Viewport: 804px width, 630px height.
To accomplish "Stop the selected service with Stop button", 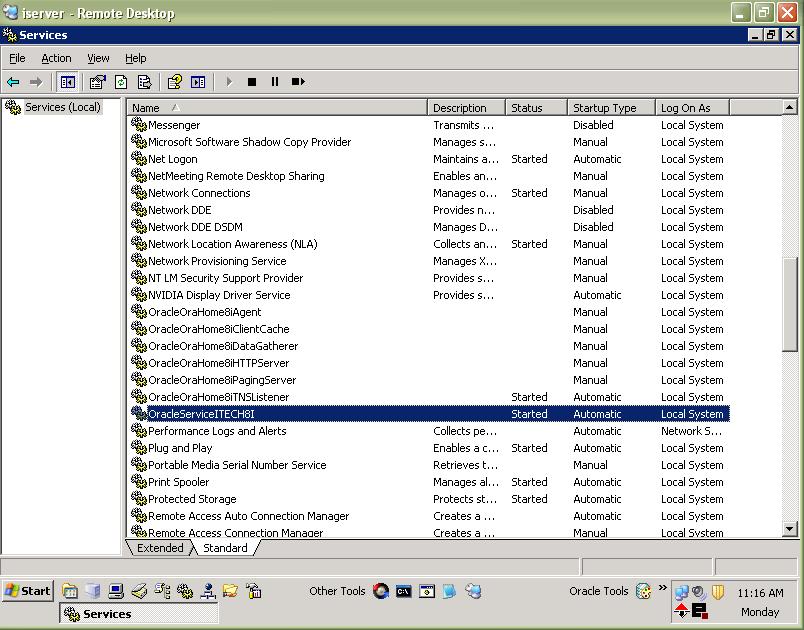I will pos(252,82).
